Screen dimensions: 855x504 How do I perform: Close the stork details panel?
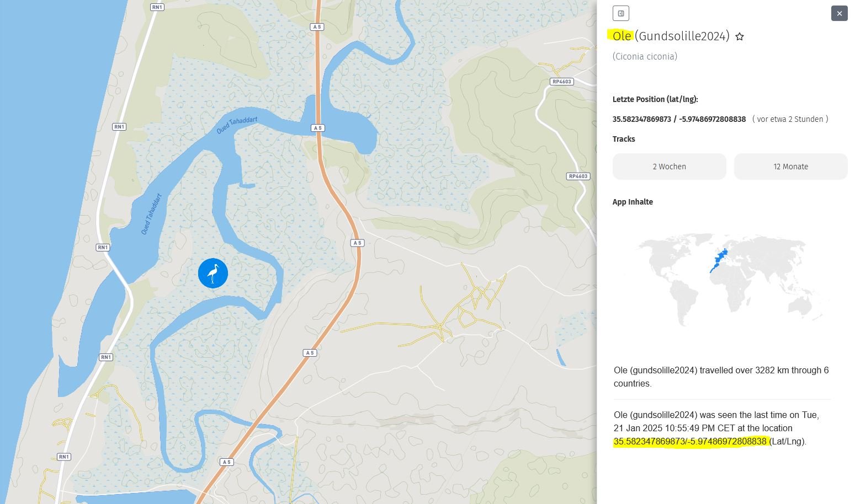839,13
